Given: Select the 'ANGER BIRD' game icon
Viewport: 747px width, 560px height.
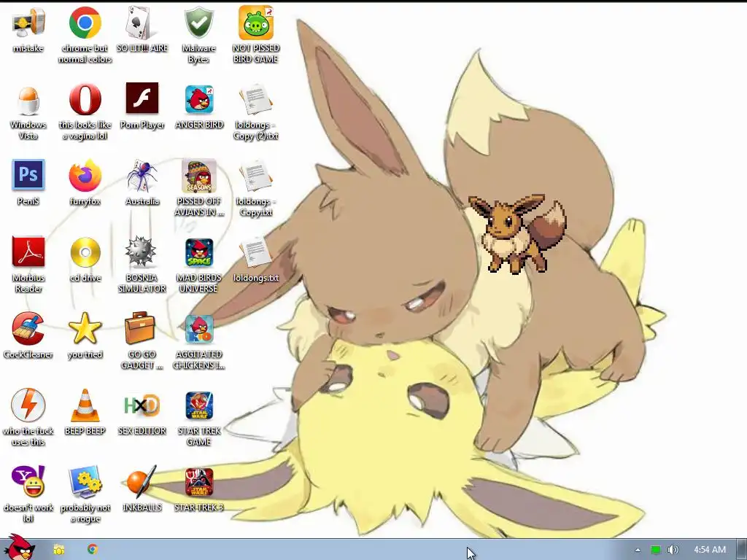Looking at the screenshot, I should (199, 99).
